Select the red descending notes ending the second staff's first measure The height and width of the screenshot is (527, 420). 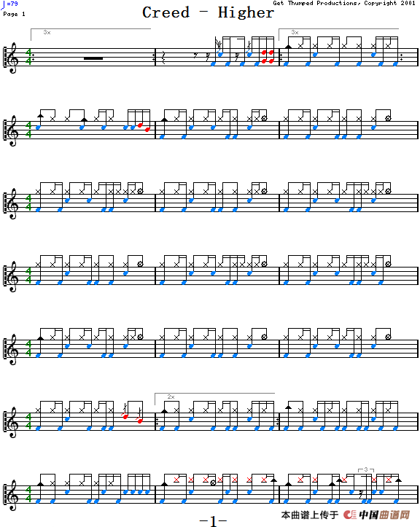[144, 128]
